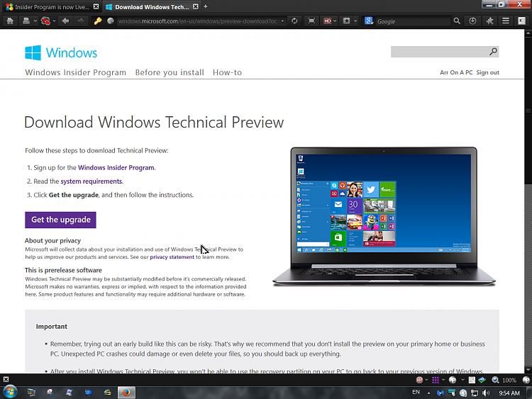Open the downloads panel icon

tap(472, 21)
